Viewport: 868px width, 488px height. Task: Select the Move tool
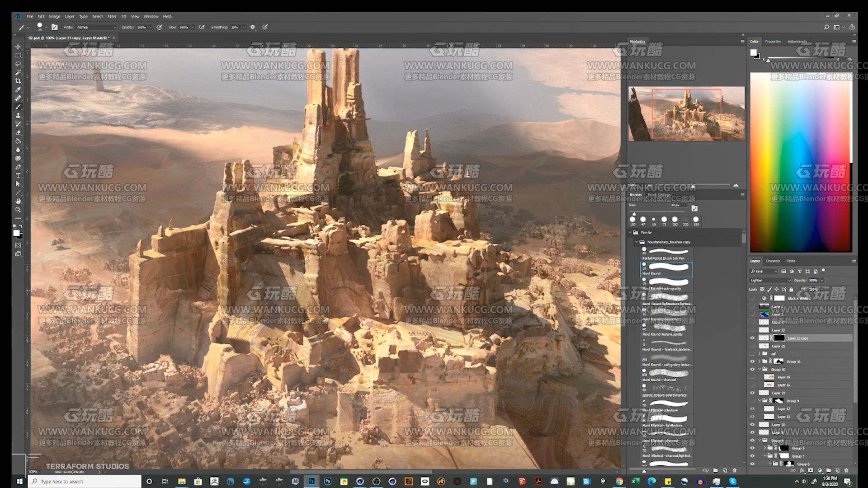pyautogui.click(x=18, y=47)
